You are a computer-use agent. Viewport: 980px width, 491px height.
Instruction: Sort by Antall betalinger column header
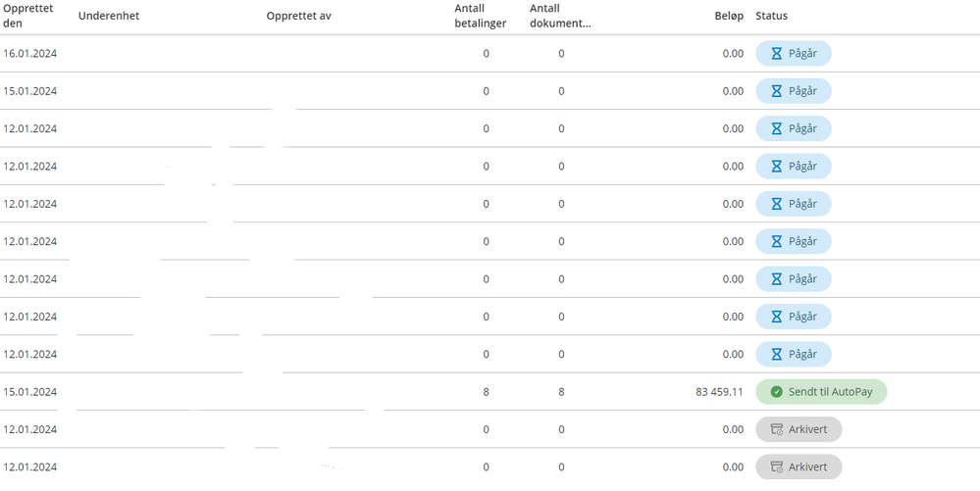[480, 17]
